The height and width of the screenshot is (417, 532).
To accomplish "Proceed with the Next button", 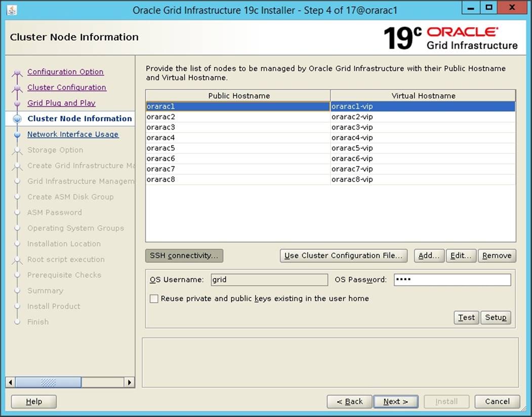I will [x=396, y=402].
